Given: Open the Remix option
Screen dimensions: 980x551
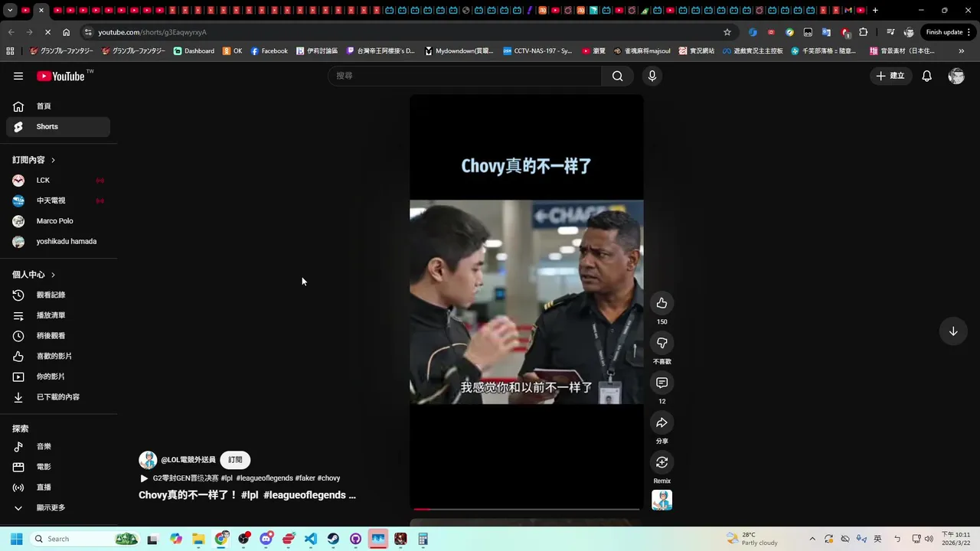Looking at the screenshot, I should (x=662, y=462).
